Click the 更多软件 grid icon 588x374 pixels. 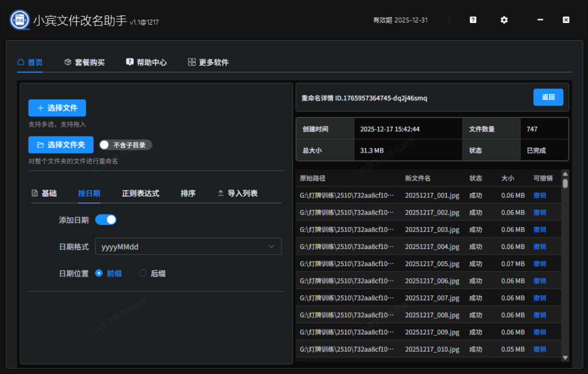191,62
